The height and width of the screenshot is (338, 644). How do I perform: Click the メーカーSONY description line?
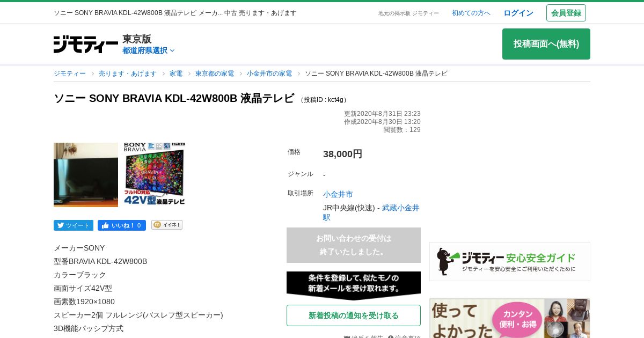(79, 248)
